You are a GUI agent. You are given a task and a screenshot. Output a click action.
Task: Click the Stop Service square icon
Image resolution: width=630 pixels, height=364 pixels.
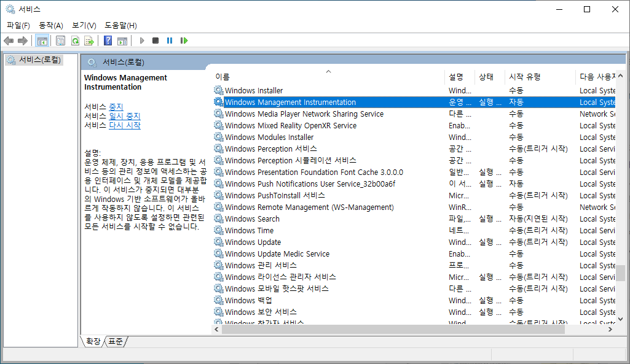click(x=156, y=41)
